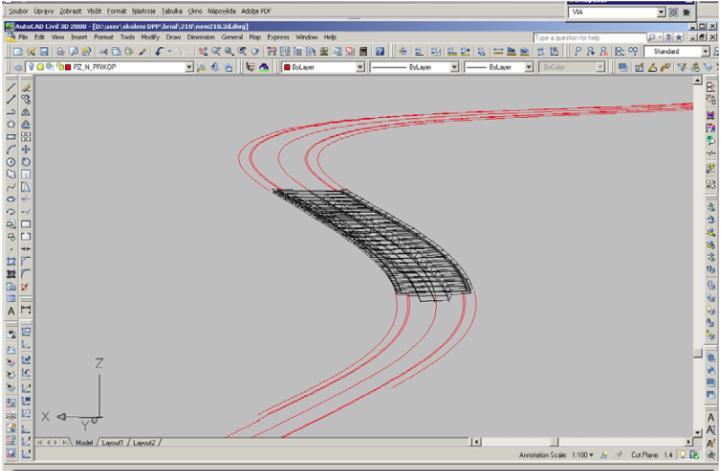The width and height of the screenshot is (721, 471).
Task: Select the Array modify tool
Action: pos(26,137)
